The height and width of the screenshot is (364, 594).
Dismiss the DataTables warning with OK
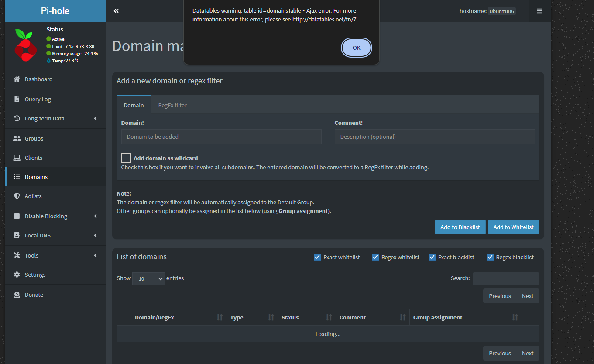click(356, 48)
